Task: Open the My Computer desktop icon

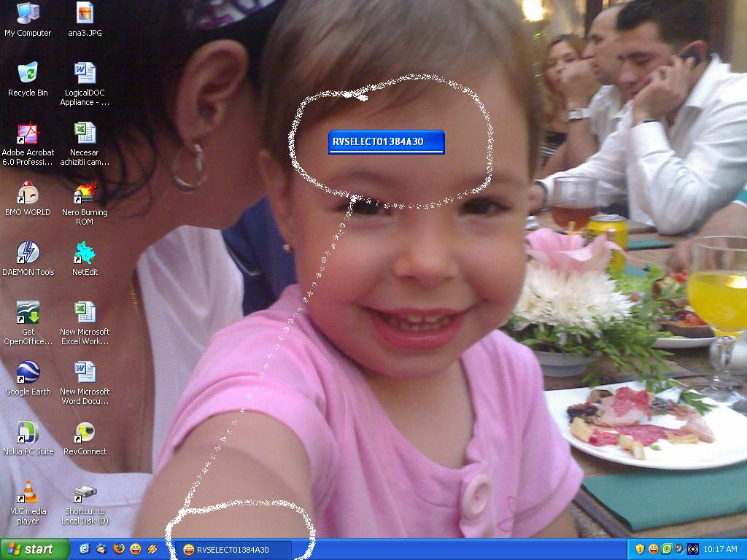Action: coord(28,14)
